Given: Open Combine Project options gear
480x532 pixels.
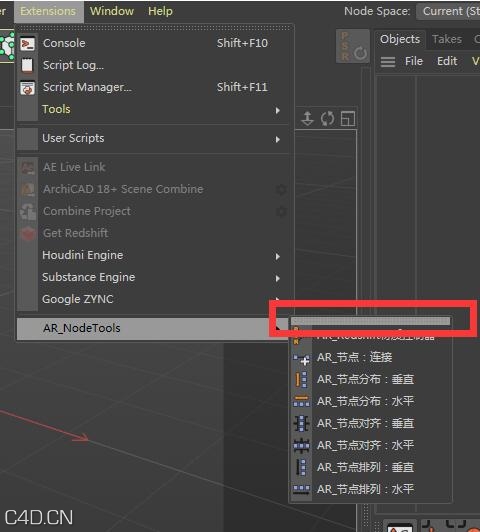Looking at the screenshot, I should pyautogui.click(x=281, y=212).
